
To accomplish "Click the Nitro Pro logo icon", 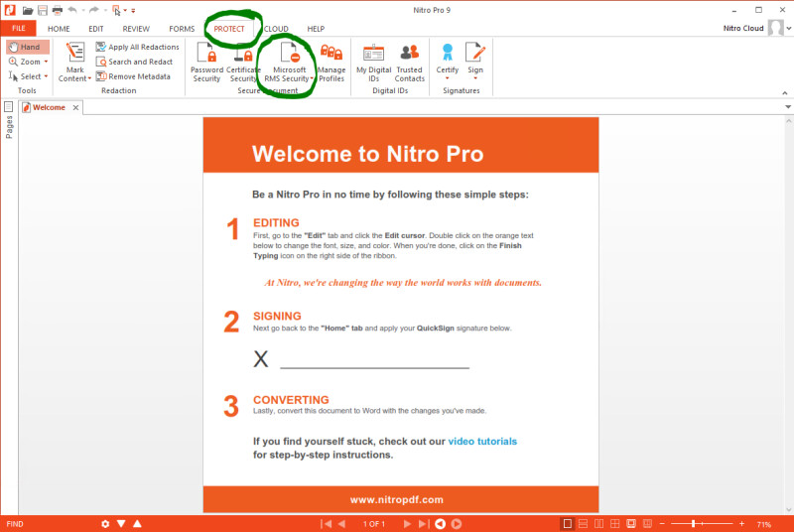I will pyautogui.click(x=10, y=10).
